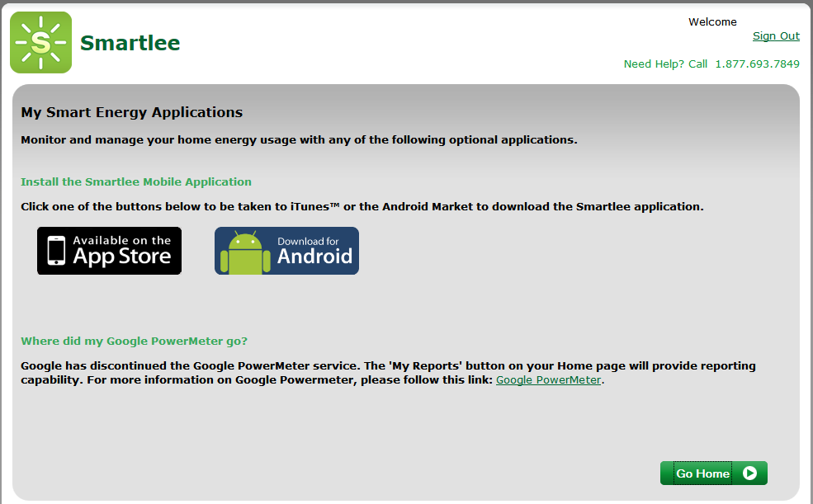Image resolution: width=813 pixels, height=504 pixels.
Task: Click the Smartlee sun logo icon
Action: pos(40,43)
